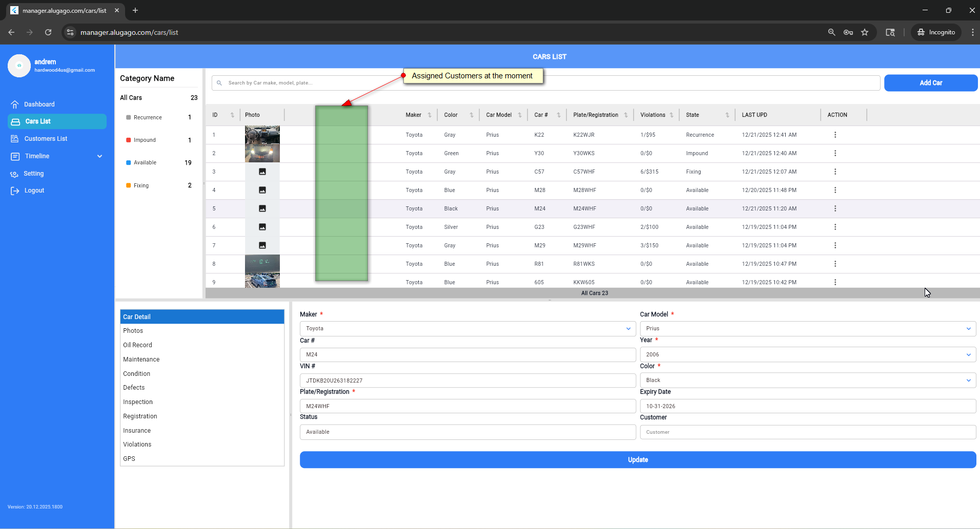
Task: Sort by Violations column arrows
Action: (x=671, y=115)
